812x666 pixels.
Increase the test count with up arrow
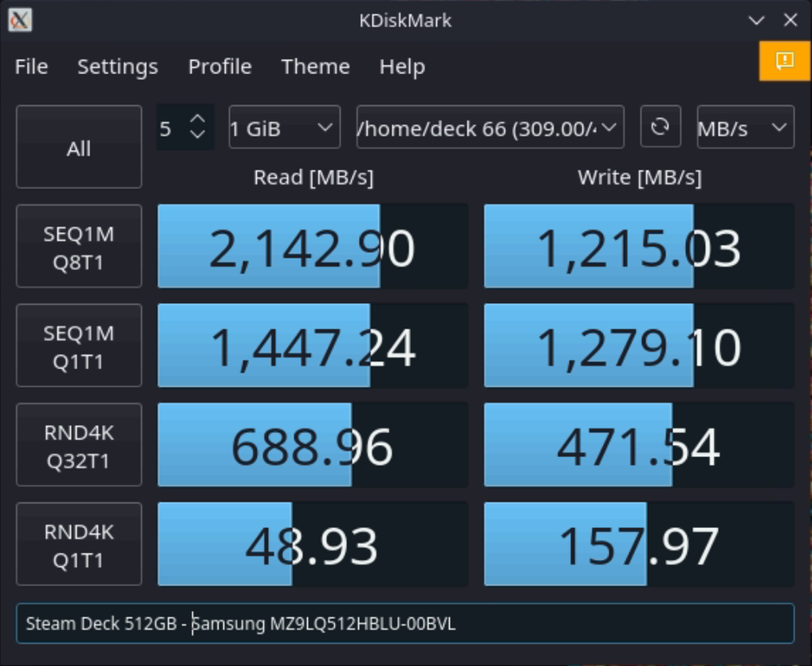pos(198,119)
